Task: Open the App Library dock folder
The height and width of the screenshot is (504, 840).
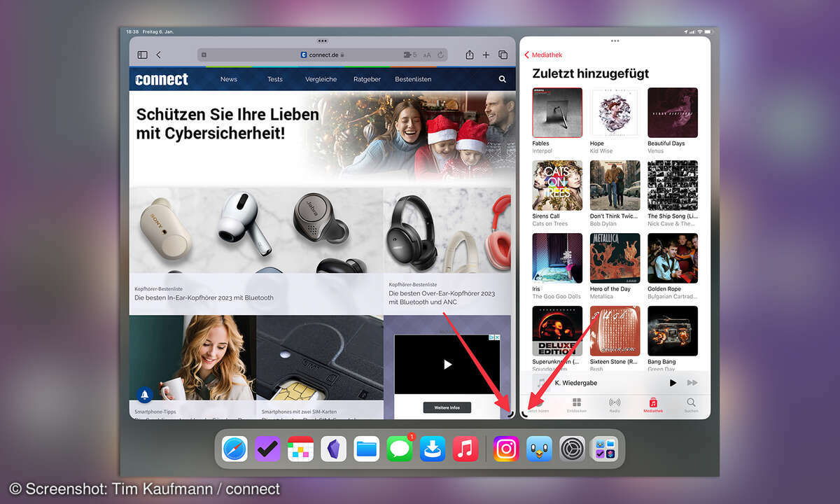Action: pyautogui.click(x=605, y=448)
